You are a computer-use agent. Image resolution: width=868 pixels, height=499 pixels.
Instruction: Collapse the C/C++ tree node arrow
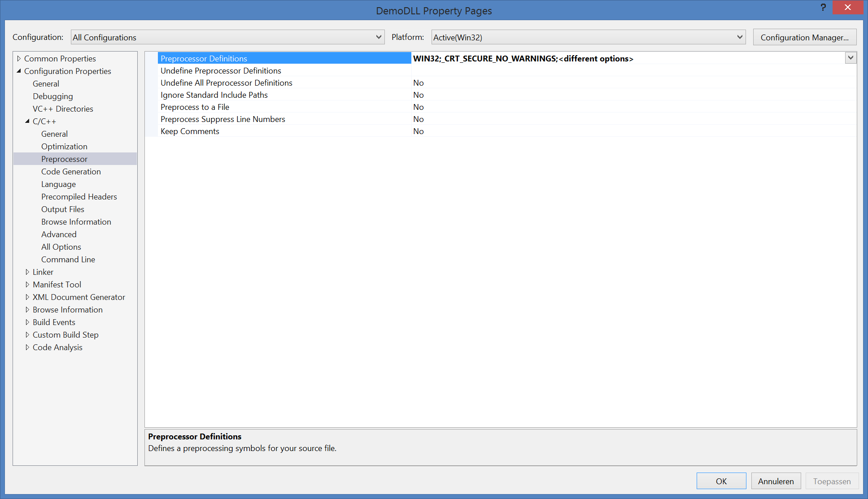coord(27,121)
